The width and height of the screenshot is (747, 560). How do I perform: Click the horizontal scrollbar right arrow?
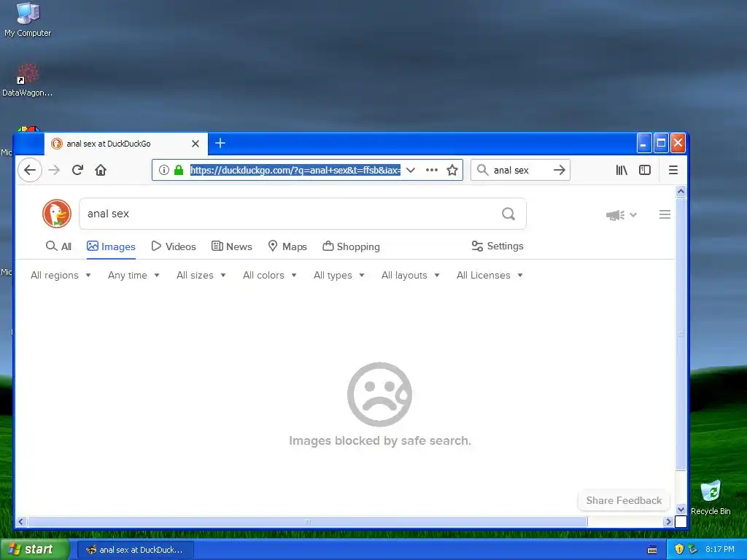pyautogui.click(x=667, y=522)
